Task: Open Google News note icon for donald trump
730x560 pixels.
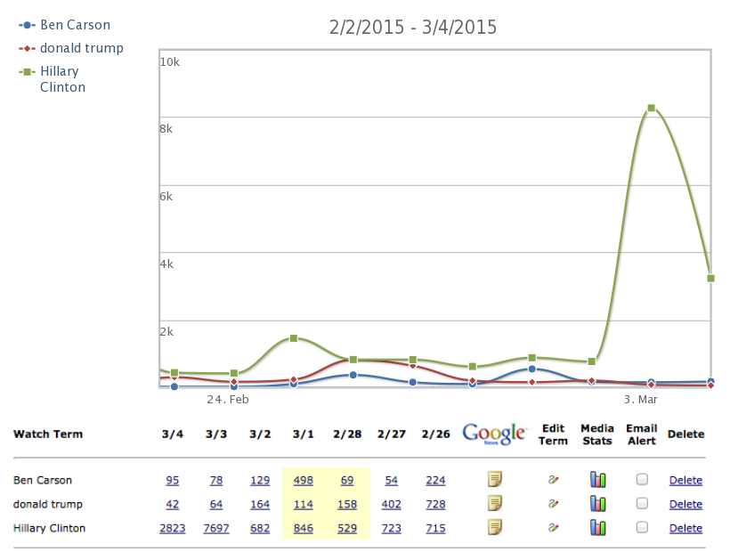Action: tap(494, 504)
